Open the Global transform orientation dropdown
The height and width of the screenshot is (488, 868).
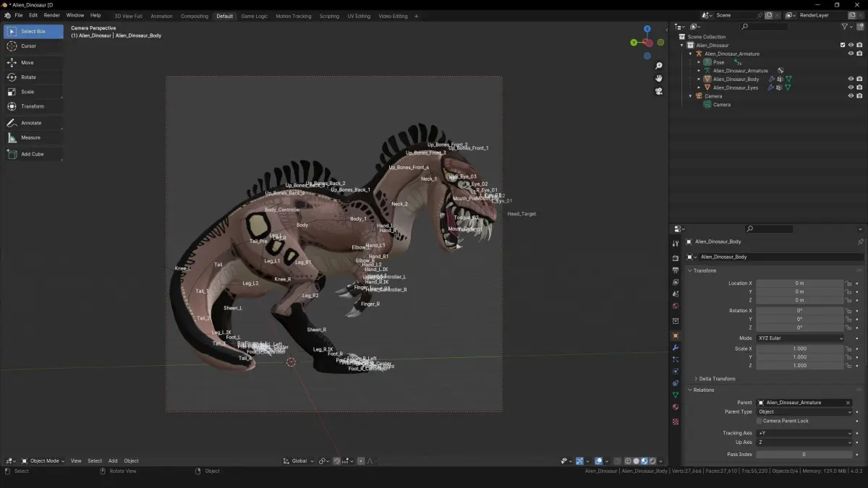pos(298,461)
